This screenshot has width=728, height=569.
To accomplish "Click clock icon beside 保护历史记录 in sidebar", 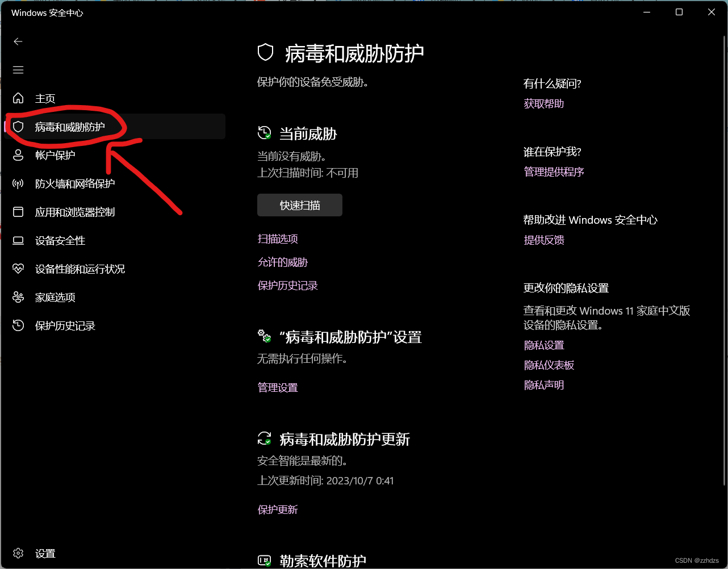I will tap(18, 325).
